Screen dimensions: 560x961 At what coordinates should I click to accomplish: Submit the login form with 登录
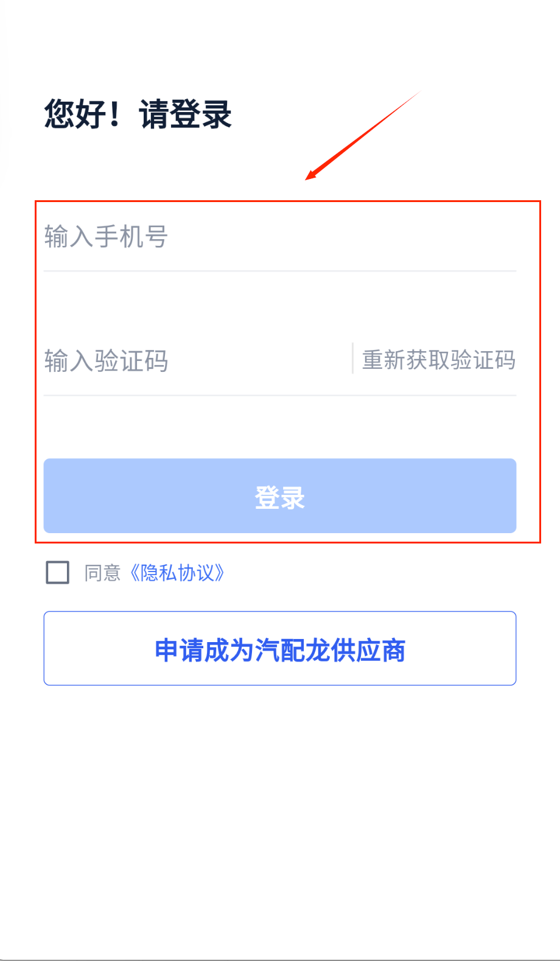click(280, 496)
